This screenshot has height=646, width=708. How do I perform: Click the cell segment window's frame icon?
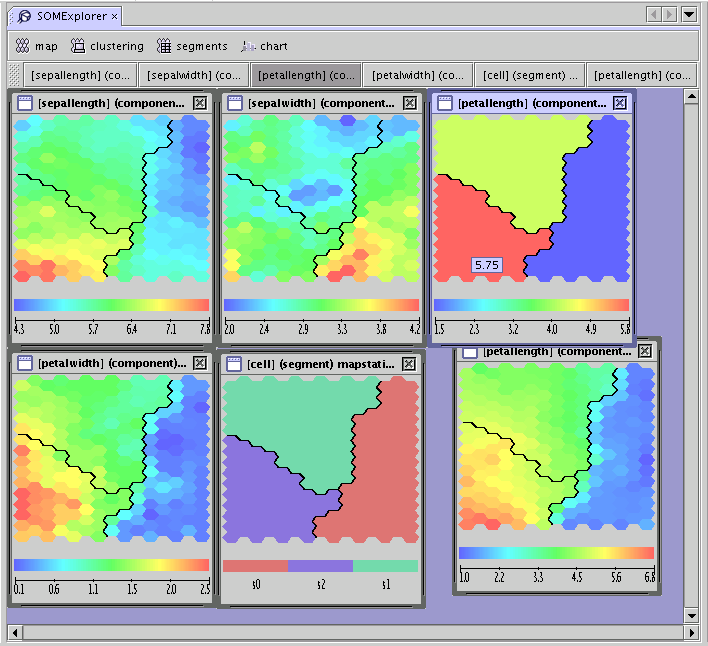234,364
